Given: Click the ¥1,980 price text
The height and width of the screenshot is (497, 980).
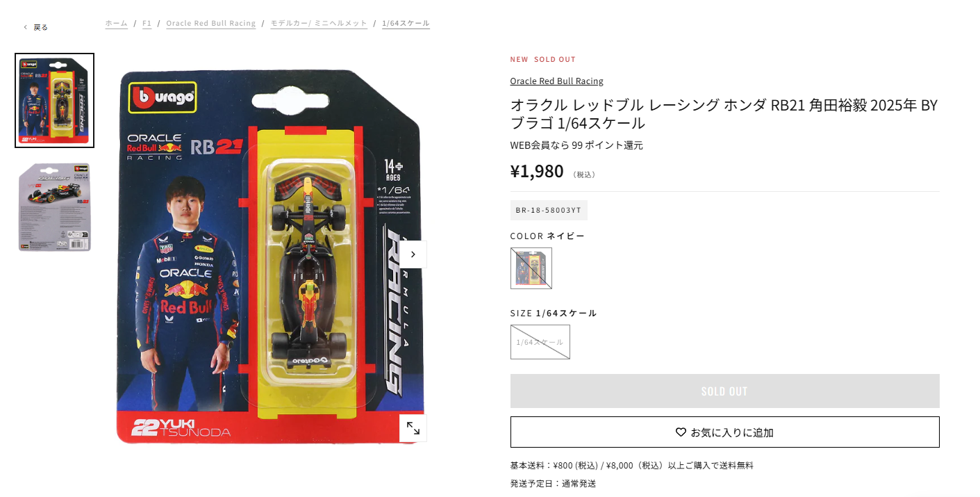Looking at the screenshot, I should [537, 171].
